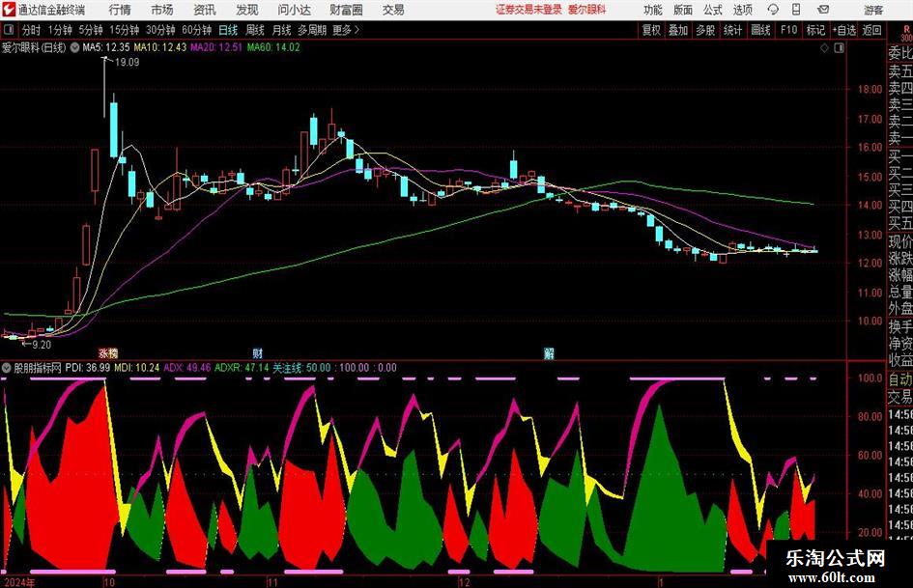
Task: Click the 18.00 price axis label
Action: pos(870,90)
